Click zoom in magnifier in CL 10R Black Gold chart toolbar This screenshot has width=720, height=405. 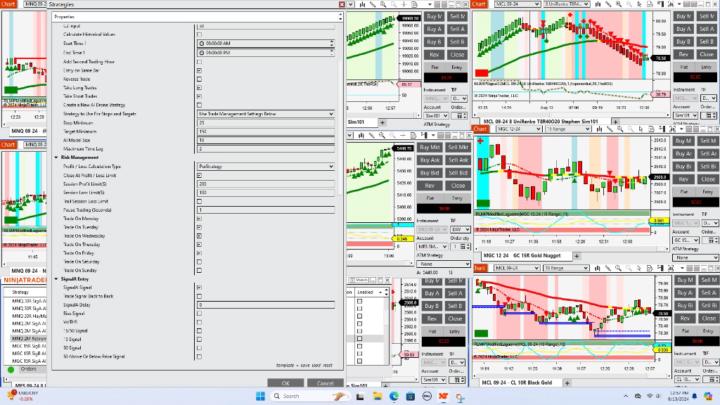point(619,268)
